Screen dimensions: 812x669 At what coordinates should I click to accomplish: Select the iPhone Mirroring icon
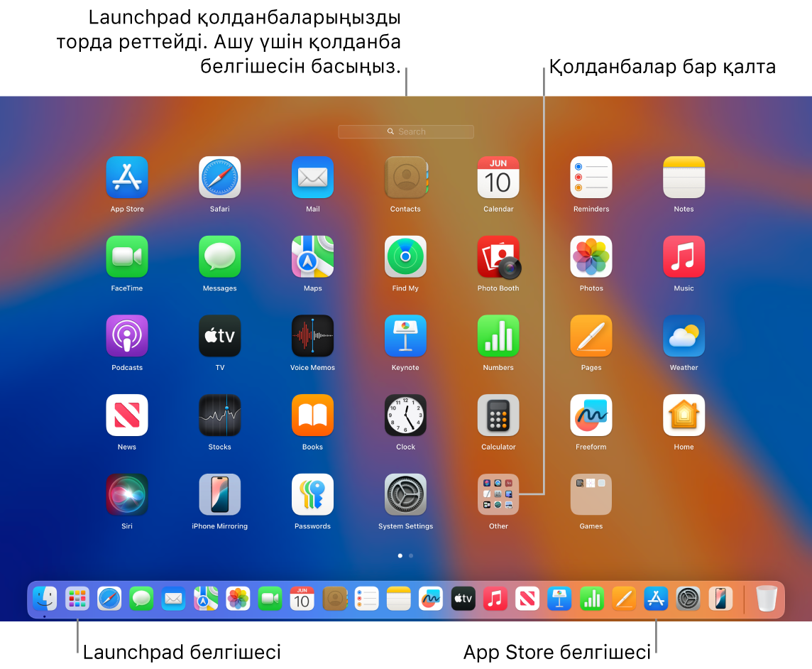click(x=219, y=494)
